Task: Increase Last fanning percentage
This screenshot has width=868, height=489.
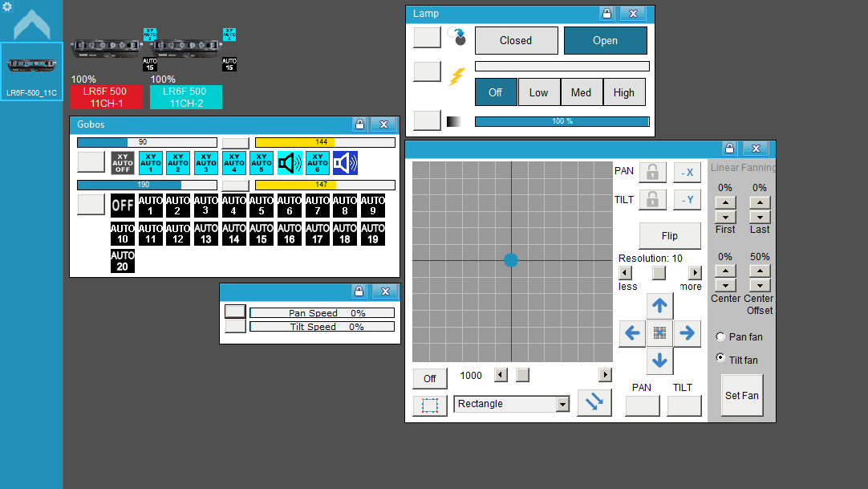Action: tap(760, 202)
